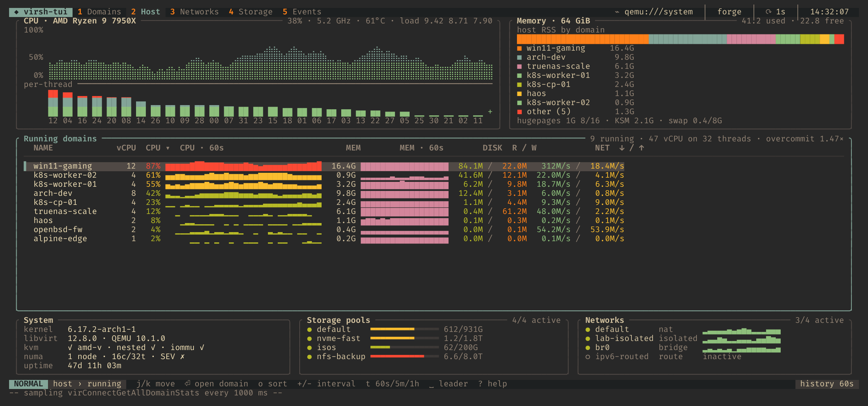
Task: Select the 2 Host tab
Action: (x=145, y=12)
